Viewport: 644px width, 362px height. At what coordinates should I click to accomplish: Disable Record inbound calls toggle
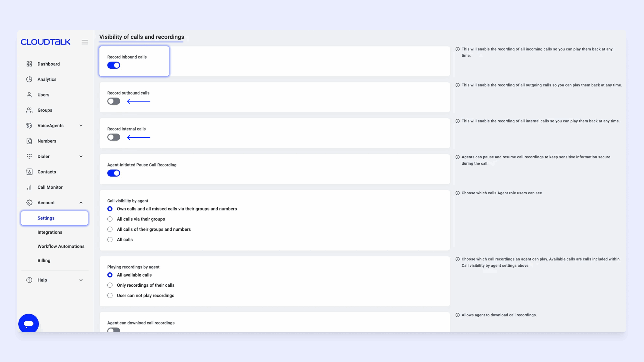coord(114,65)
